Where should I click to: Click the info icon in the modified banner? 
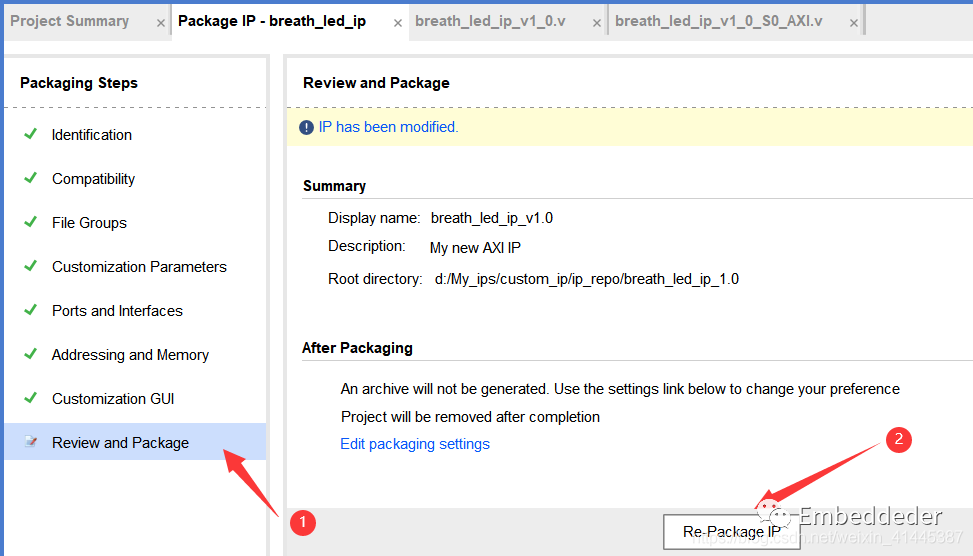307,128
